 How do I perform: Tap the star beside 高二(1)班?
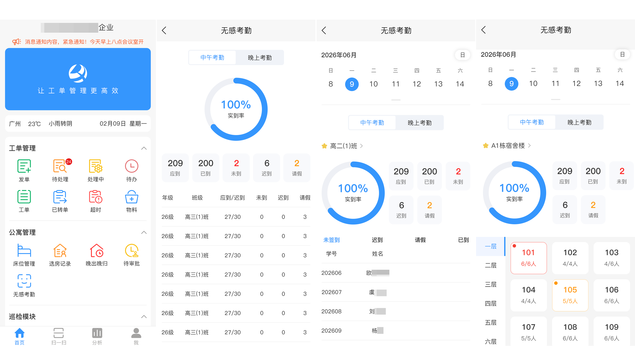(324, 146)
